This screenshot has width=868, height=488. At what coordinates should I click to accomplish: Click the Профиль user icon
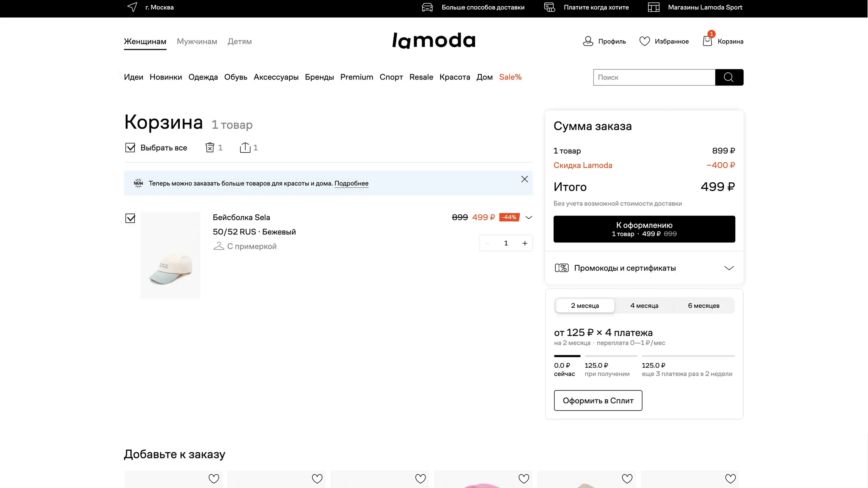click(588, 41)
